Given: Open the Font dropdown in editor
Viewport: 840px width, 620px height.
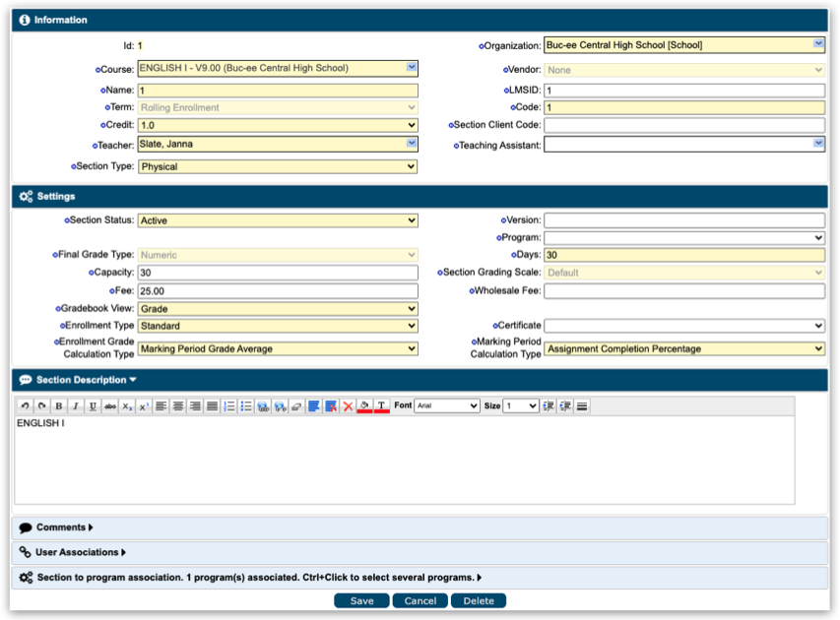Looking at the screenshot, I should tap(446, 405).
